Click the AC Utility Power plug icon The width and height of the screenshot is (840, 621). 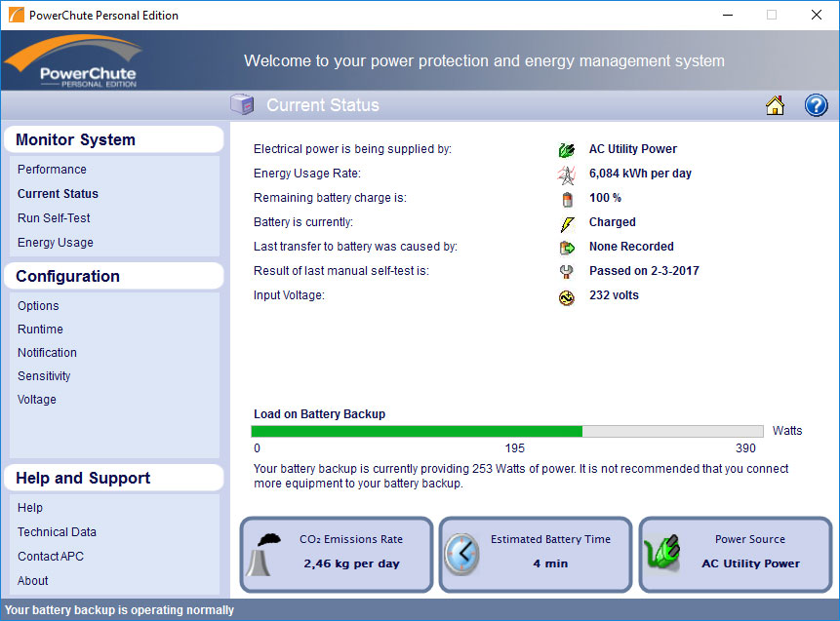566,150
